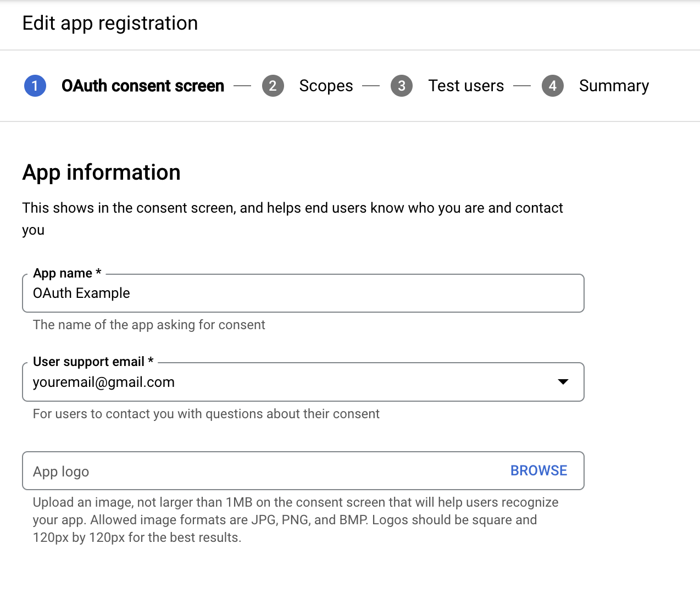
Task: Click inside the App name field
Action: [302, 293]
